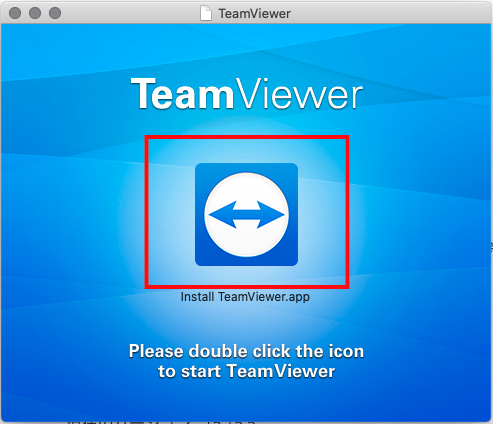493x424 pixels.
Task: Select the Install TeamViewer.app icon
Action: [246, 214]
